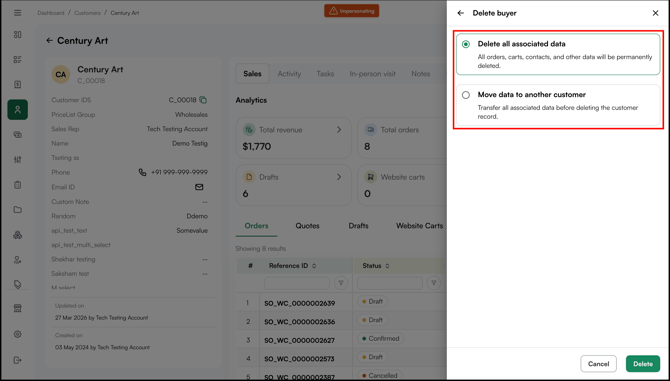Click the CA avatar circle

tap(61, 74)
